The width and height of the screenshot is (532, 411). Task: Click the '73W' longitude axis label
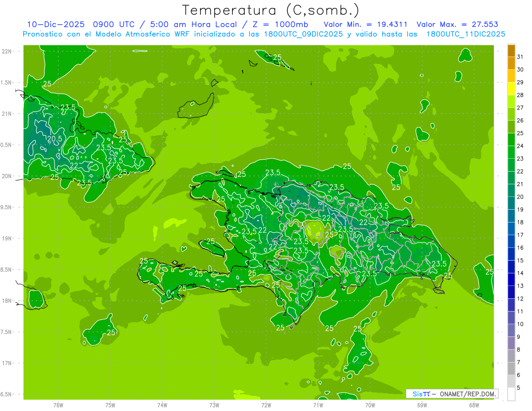[x=214, y=405]
